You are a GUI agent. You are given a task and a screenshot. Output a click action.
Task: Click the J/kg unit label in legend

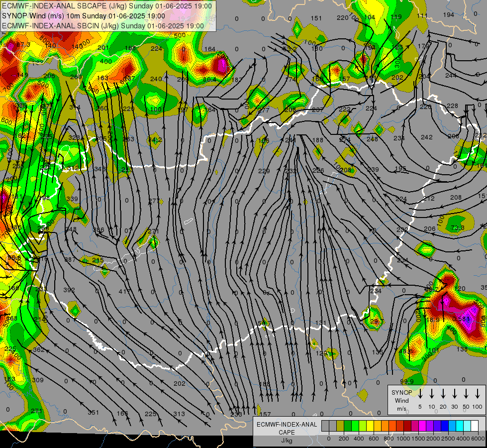(287, 441)
